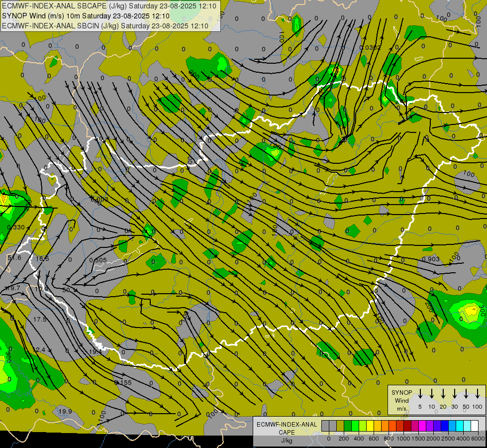The image size is (487, 448).
Task: Click the 'SYNOP Wind m/s' legend label
Action: (401, 400)
